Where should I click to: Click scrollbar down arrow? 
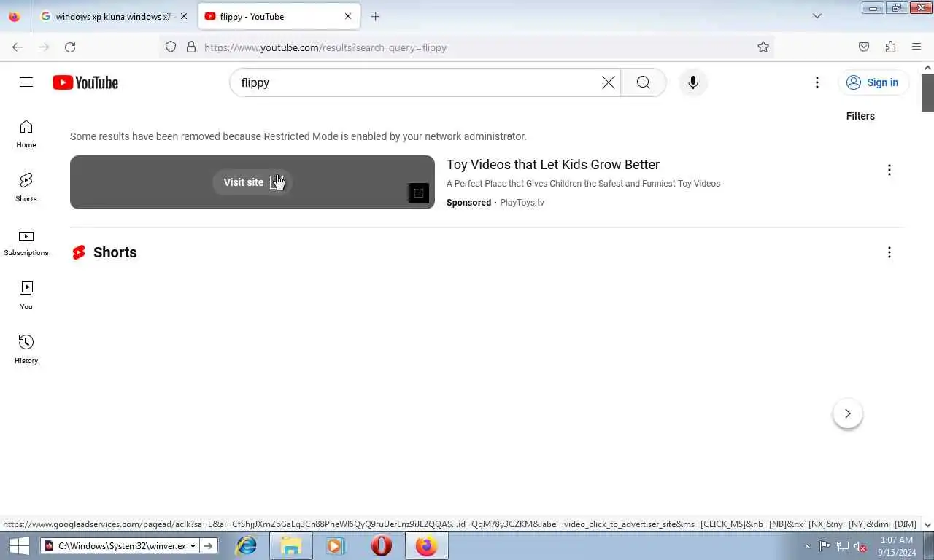(927, 524)
